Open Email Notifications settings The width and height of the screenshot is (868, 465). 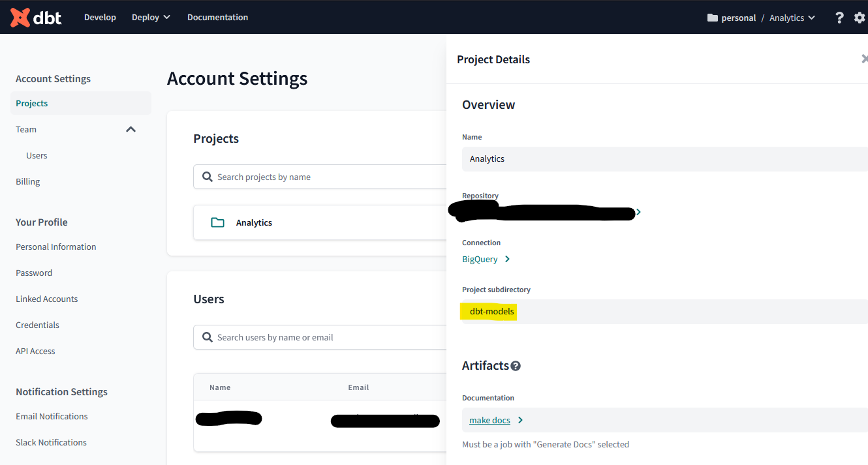tap(52, 416)
